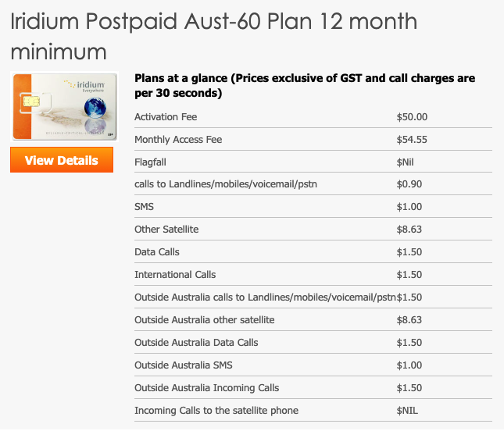Click Outside Australia SMS label
The image size is (504, 431).
(184, 365)
